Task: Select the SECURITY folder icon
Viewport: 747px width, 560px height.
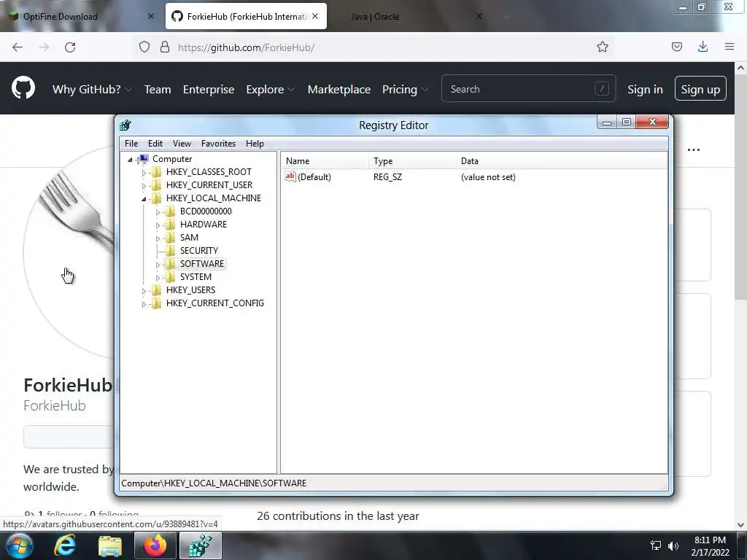Action: (x=170, y=251)
